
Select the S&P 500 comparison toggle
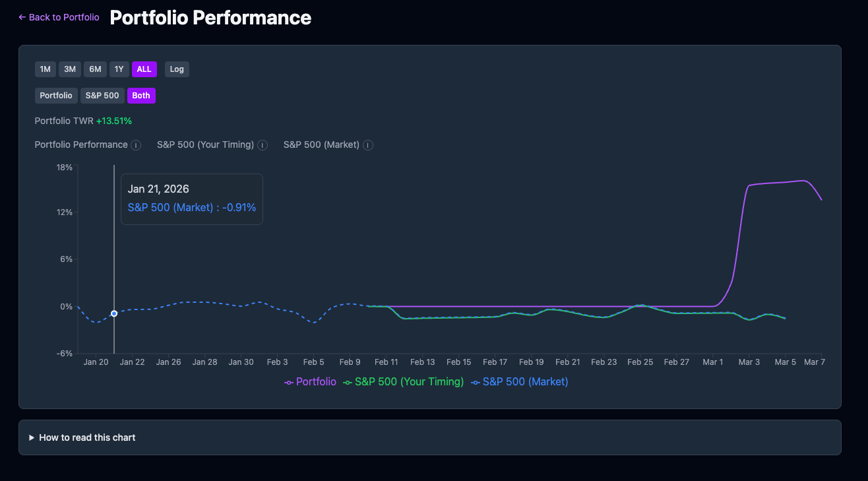(102, 95)
